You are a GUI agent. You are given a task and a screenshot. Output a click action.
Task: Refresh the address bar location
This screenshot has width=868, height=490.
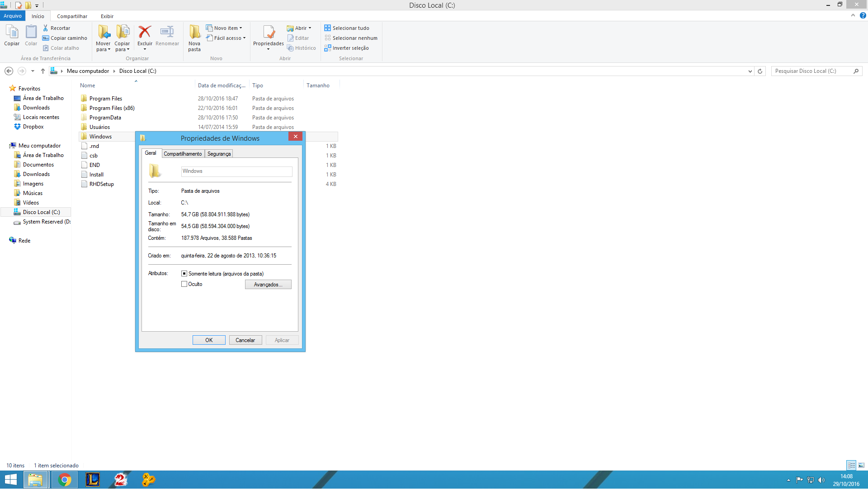coord(760,71)
